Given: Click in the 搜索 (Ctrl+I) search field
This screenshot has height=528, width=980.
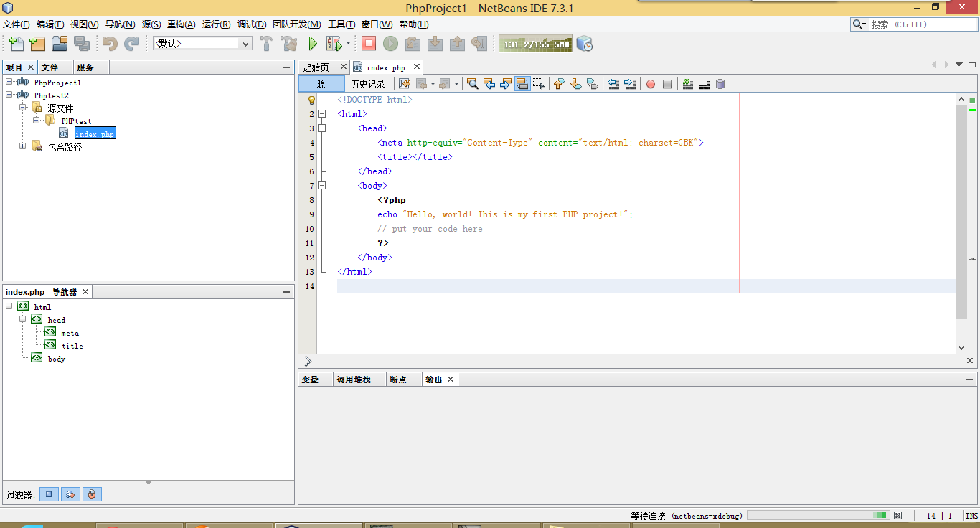Looking at the screenshot, I should (x=922, y=24).
